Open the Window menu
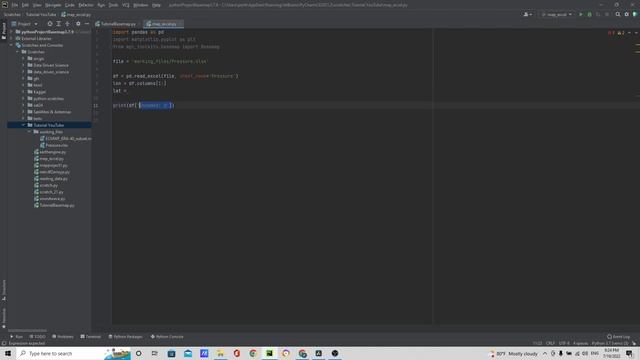 tap(141, 5)
